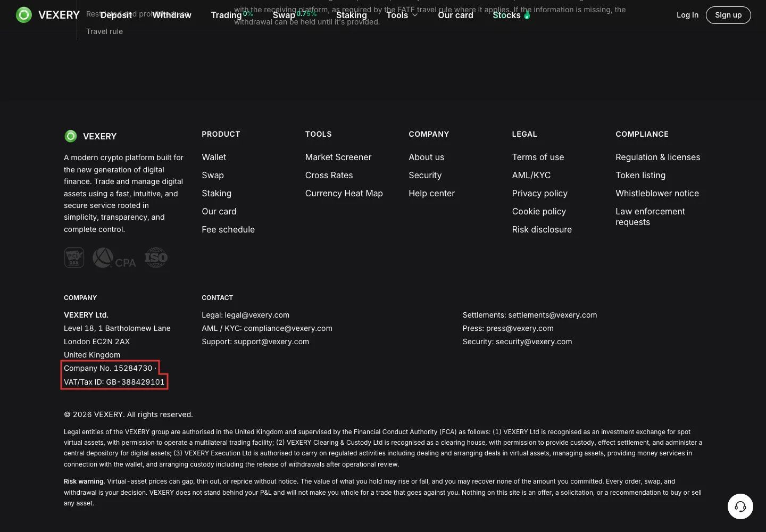This screenshot has width=766, height=532.
Task: Click the CPA certification badge
Action: coord(114,258)
